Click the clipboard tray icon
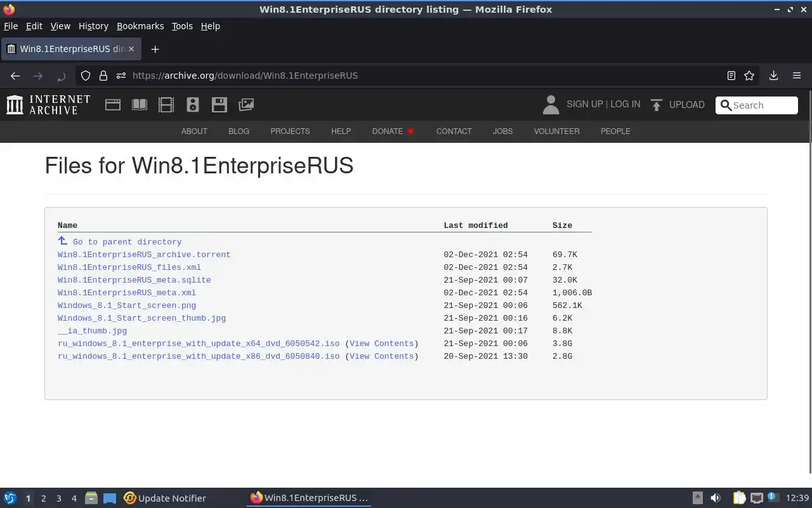Image resolution: width=812 pixels, height=508 pixels. 739,498
